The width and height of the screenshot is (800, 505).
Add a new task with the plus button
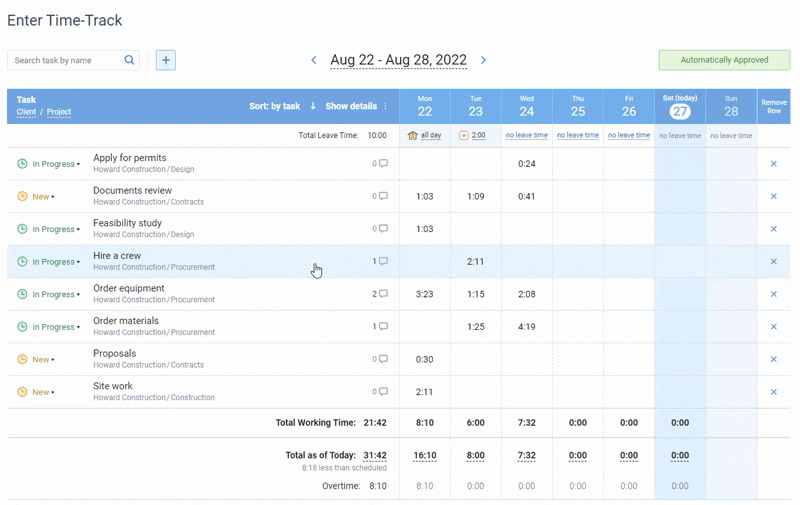[x=166, y=60]
